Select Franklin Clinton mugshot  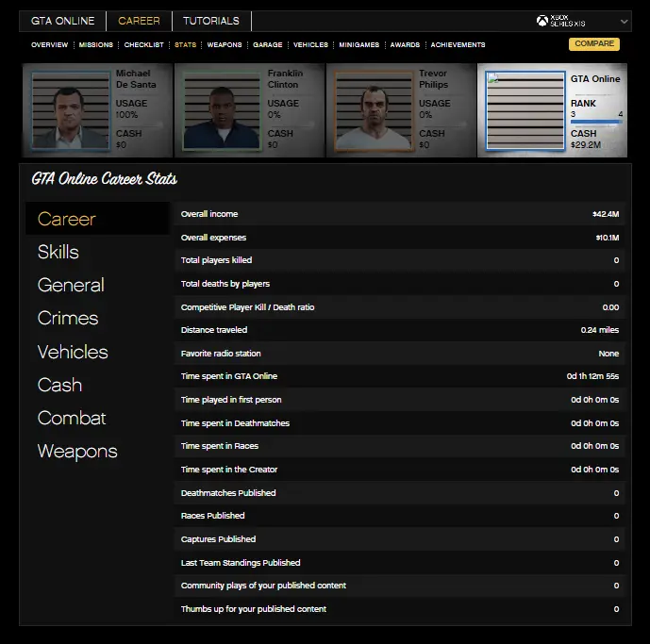pos(223,110)
